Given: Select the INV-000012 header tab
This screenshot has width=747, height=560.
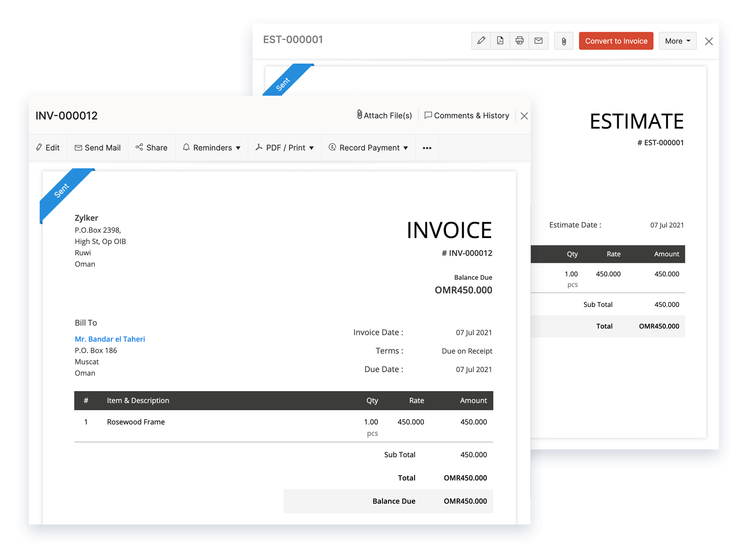Looking at the screenshot, I should 67,115.
